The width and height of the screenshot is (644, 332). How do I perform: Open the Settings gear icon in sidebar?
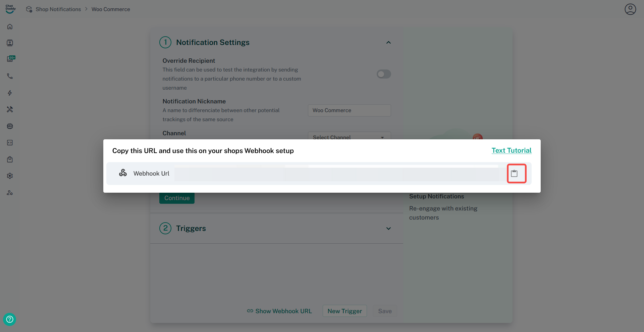(x=10, y=176)
